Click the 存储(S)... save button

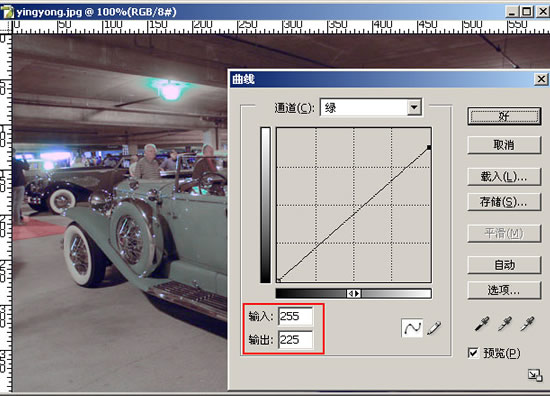pos(504,202)
